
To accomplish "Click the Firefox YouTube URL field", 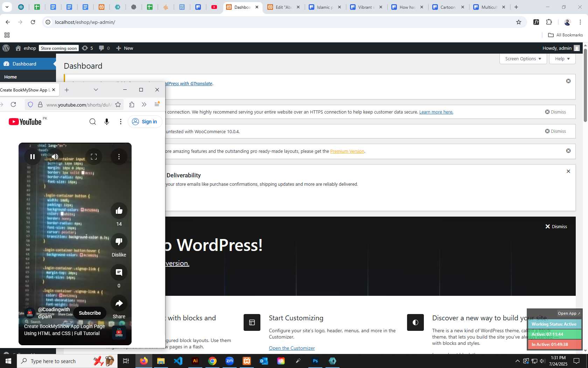I will point(79,104).
